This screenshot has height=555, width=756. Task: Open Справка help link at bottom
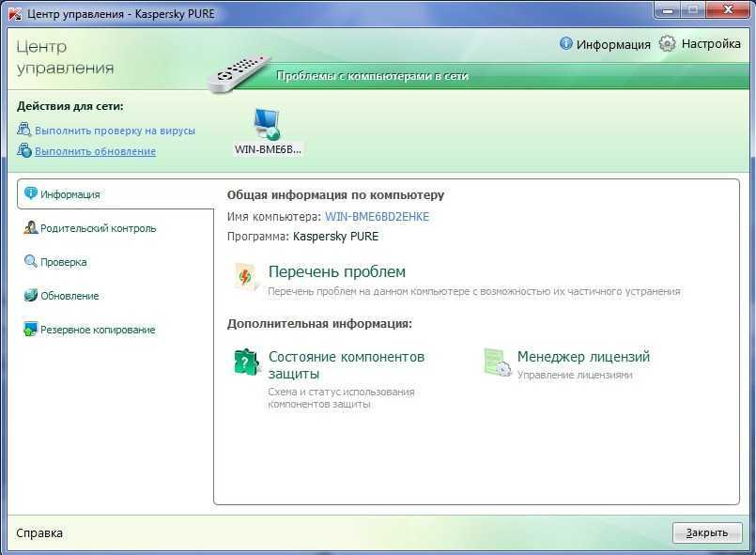click(39, 532)
